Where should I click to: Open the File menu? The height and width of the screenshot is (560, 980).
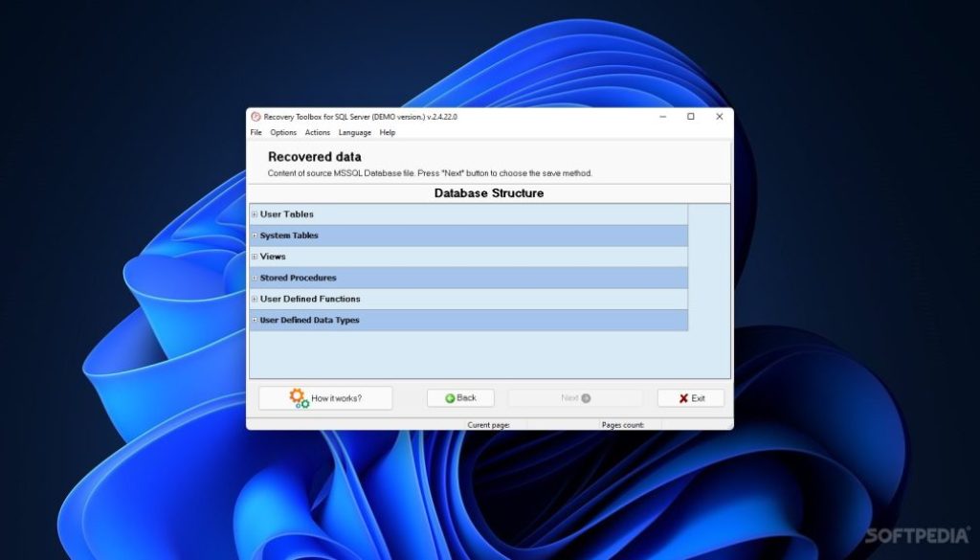(x=256, y=133)
